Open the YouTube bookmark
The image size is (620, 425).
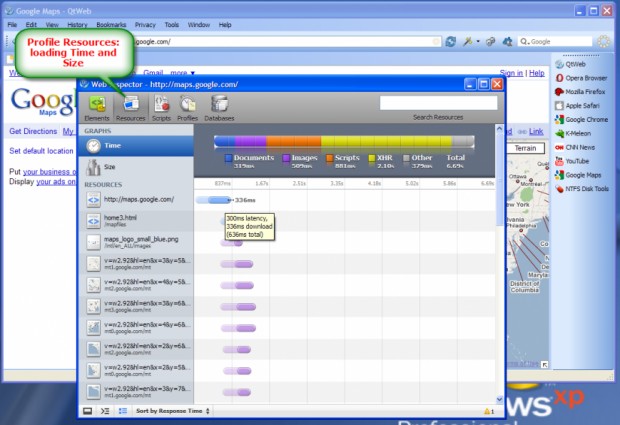[572, 161]
